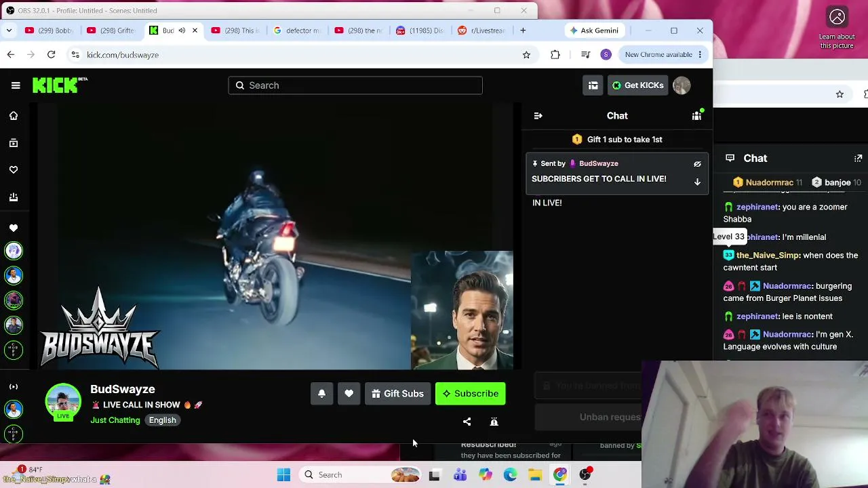Collapse the Kick chat panel with arrow icon
The height and width of the screenshot is (488, 868).
pos(538,116)
